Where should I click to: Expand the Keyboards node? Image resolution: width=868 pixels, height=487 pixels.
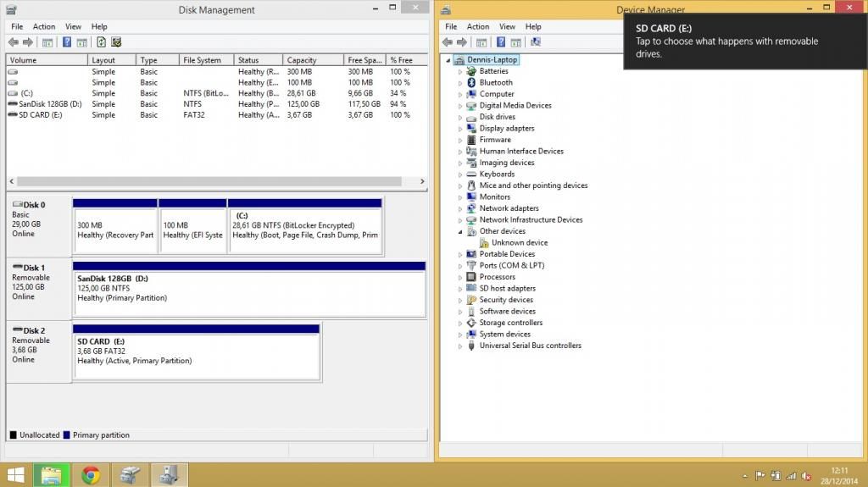460,174
